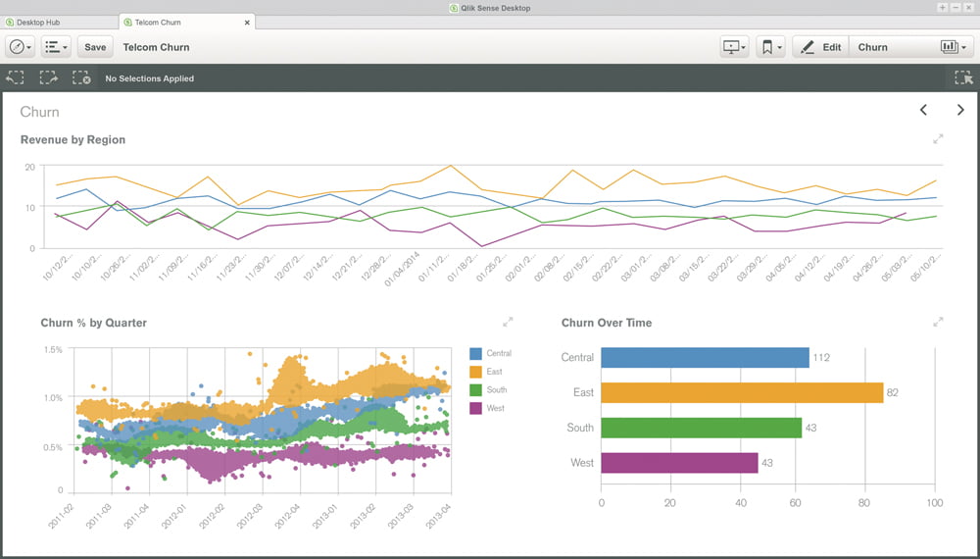Viewport: 980px width, 559px height.
Task: Open the navigation compass menu
Action: [x=20, y=46]
